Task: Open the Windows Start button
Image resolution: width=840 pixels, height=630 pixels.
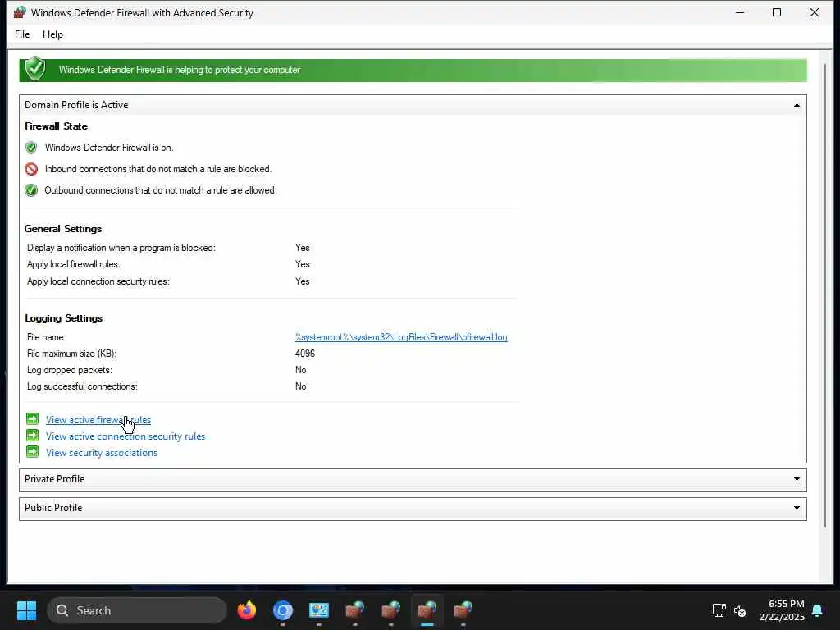Action: click(26, 610)
